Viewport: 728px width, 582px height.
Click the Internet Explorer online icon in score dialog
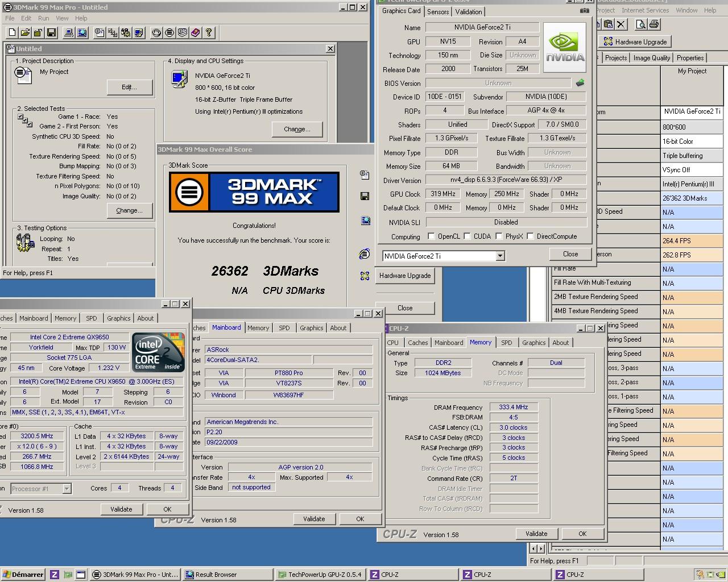[x=365, y=253]
